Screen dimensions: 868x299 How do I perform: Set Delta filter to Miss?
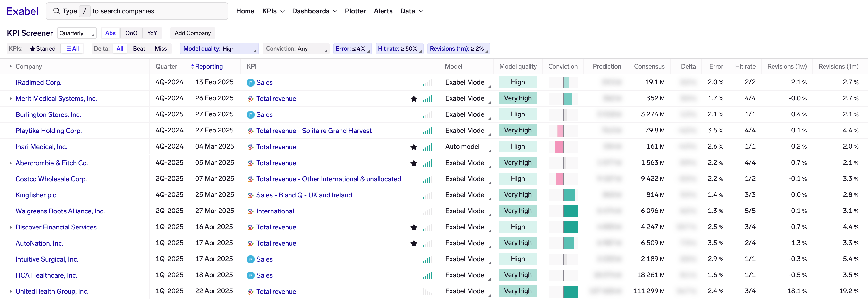pos(161,49)
